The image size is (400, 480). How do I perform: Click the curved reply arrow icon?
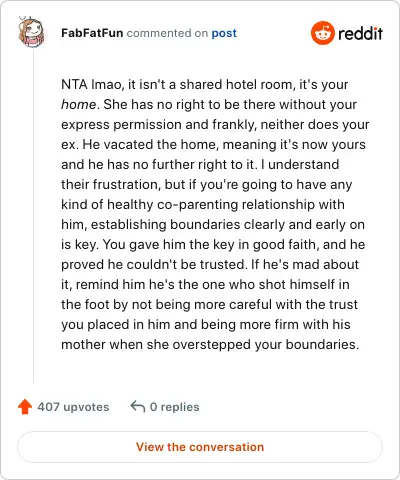point(138,407)
